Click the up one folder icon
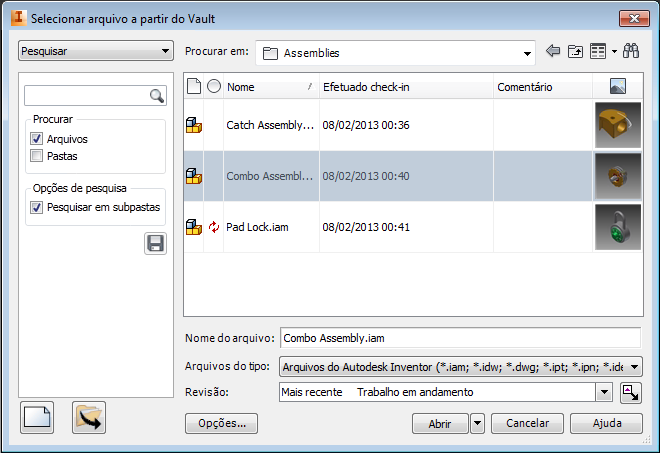 pos(575,51)
